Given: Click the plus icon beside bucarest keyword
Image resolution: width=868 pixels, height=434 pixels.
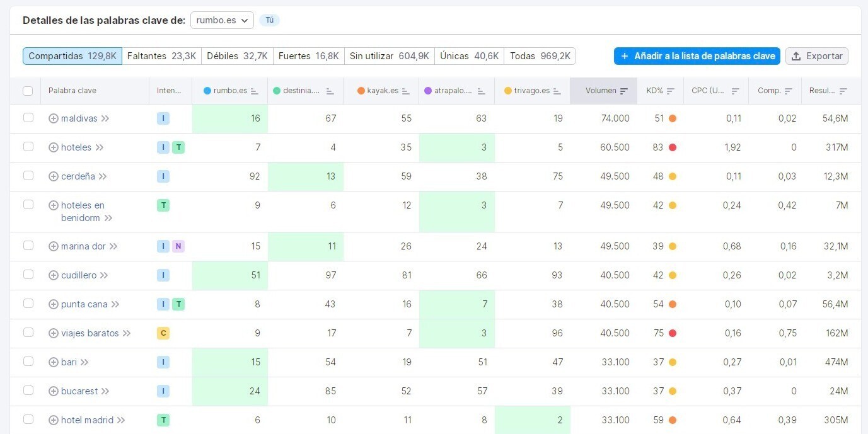Looking at the screenshot, I should click(54, 391).
